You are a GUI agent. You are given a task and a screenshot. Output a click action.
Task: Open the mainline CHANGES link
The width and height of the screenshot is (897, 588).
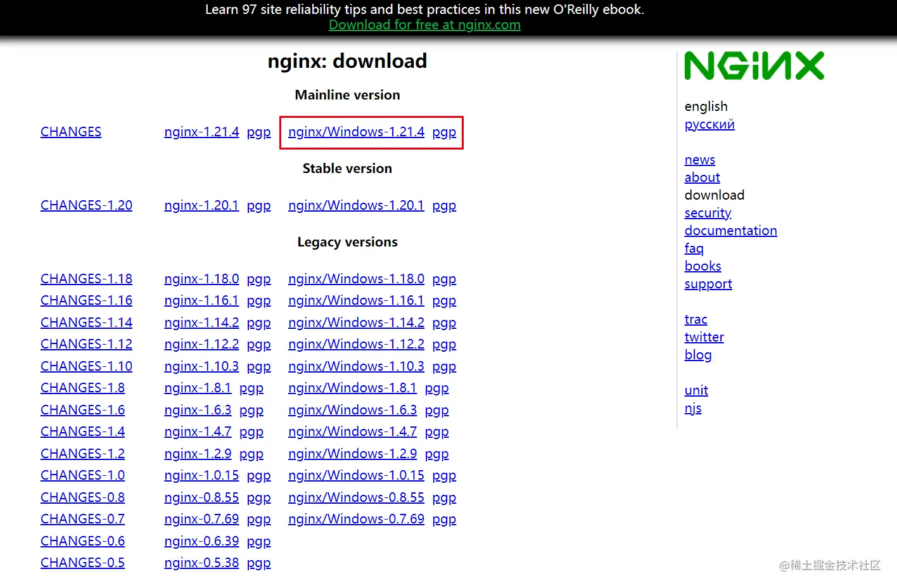coord(71,132)
